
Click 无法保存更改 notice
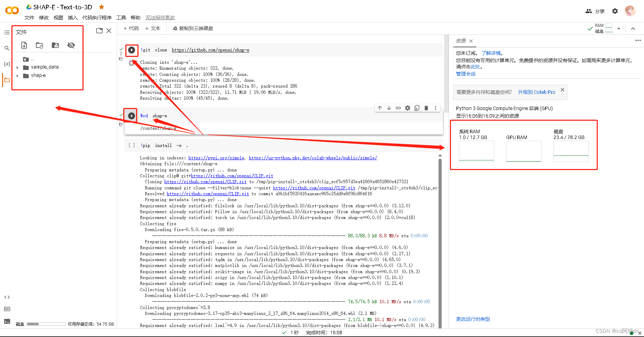pyautogui.click(x=160, y=18)
